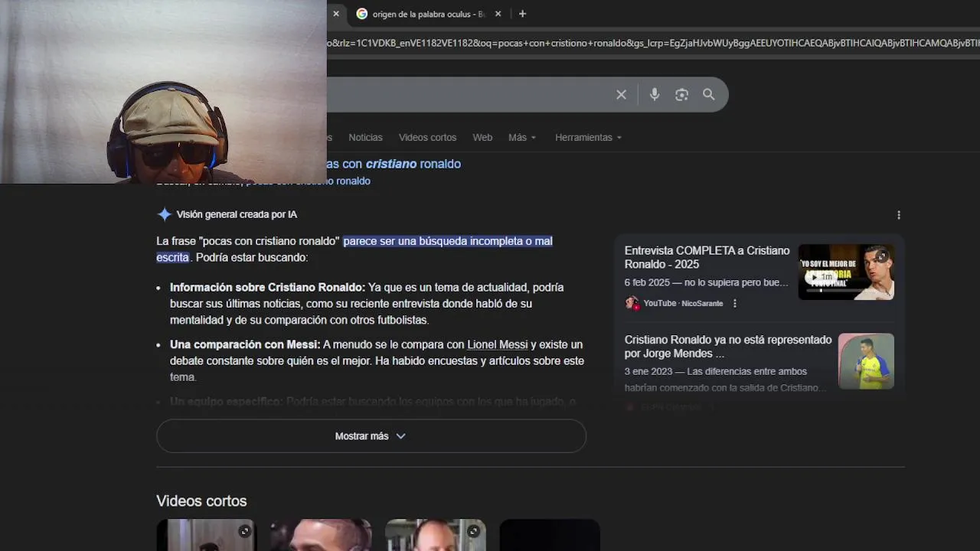Screen dimensions: 980x551
Task: Click the browser address bar URL
Action: pyautogui.click(x=653, y=43)
